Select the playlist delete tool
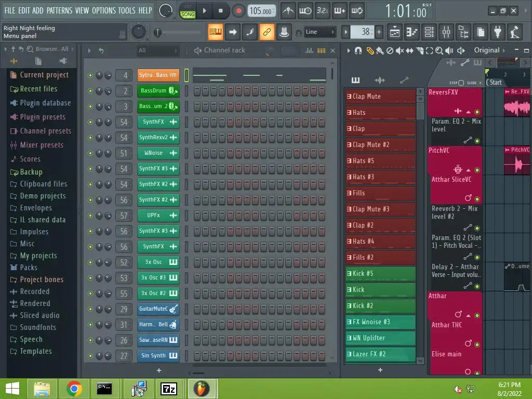 click(x=390, y=51)
